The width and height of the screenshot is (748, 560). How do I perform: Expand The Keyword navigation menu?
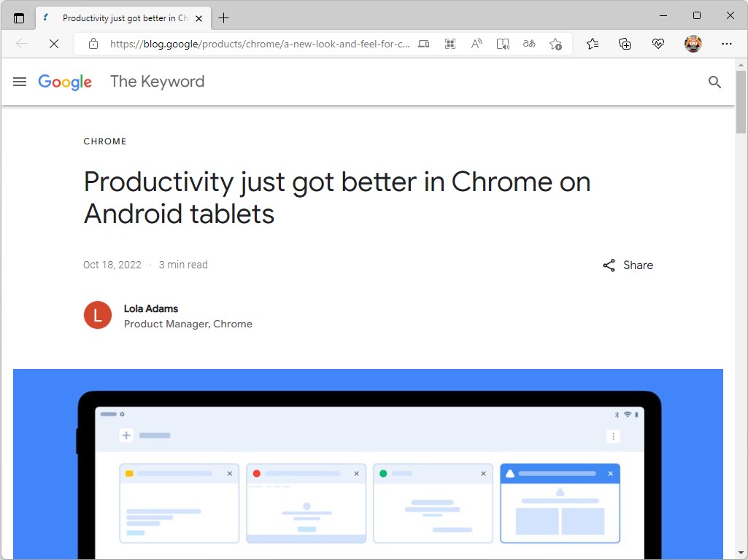20,82
